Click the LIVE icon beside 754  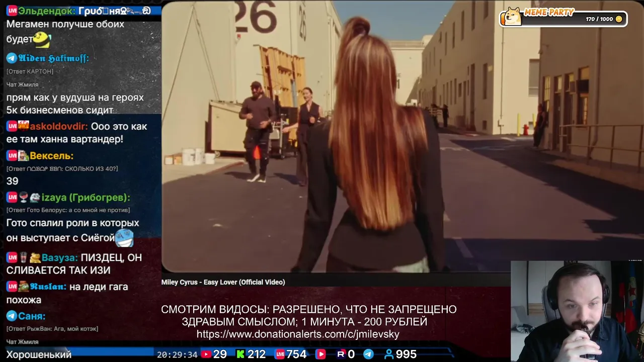click(x=280, y=354)
